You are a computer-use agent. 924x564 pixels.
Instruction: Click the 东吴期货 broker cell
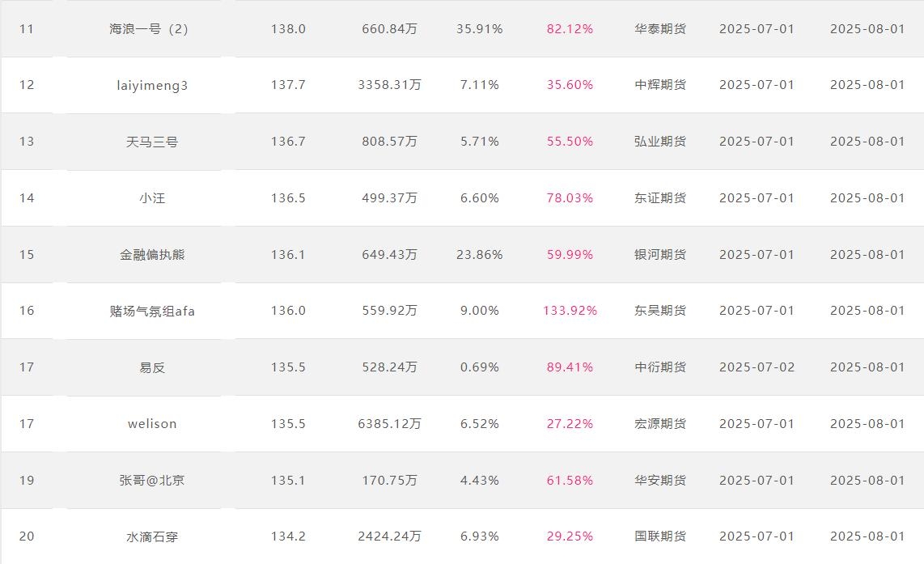[660, 311]
